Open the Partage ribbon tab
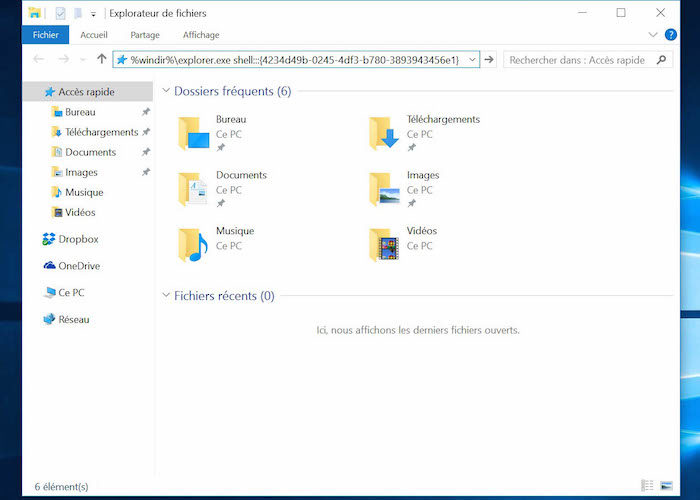This screenshot has height=500, width=700. 145,35
